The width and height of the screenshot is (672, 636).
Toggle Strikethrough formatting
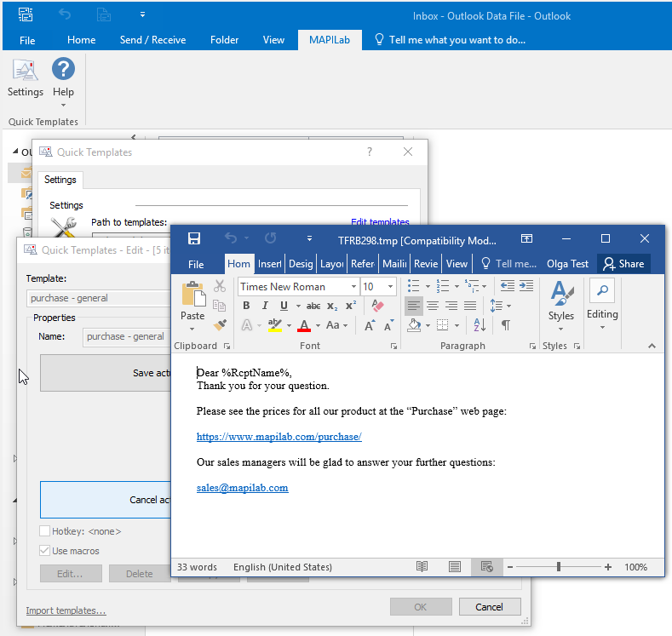coord(313,306)
